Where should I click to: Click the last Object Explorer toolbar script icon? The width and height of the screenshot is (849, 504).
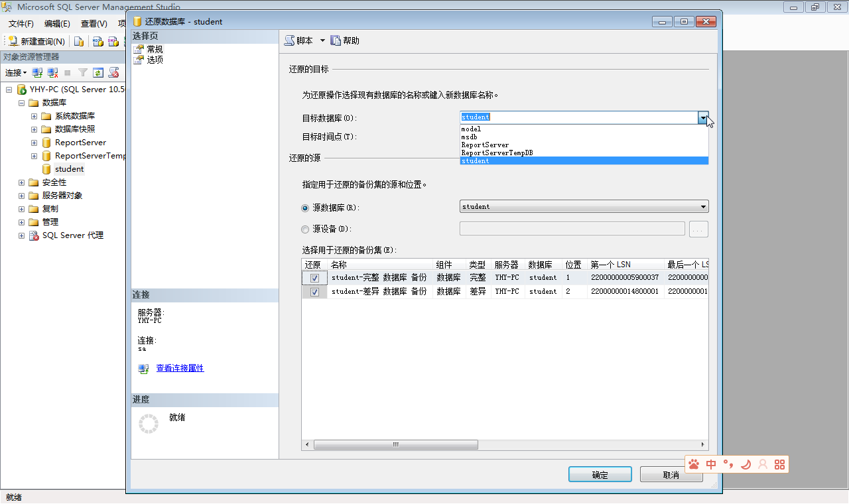[114, 72]
